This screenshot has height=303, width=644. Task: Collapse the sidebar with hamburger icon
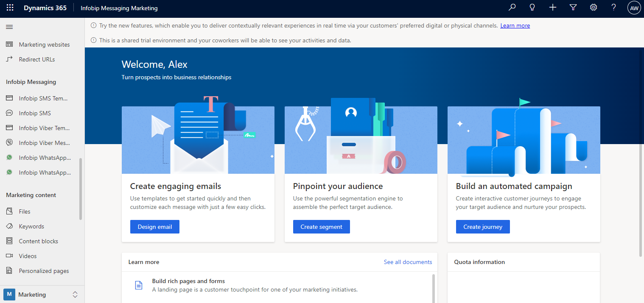9,27
